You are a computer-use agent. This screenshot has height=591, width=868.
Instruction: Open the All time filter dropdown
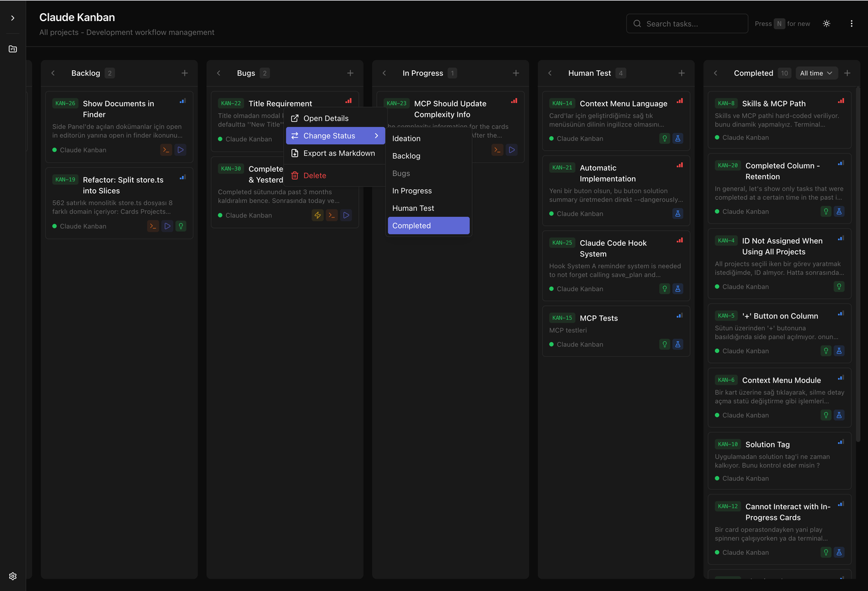coord(816,73)
